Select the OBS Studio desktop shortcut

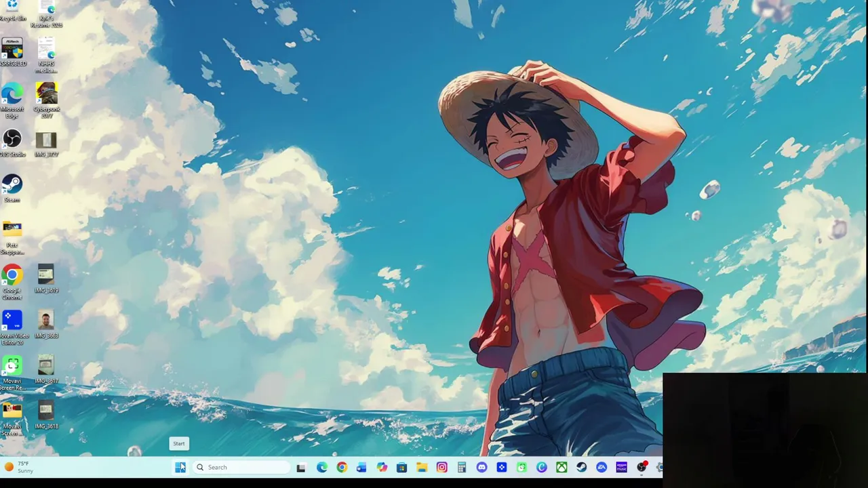12,143
